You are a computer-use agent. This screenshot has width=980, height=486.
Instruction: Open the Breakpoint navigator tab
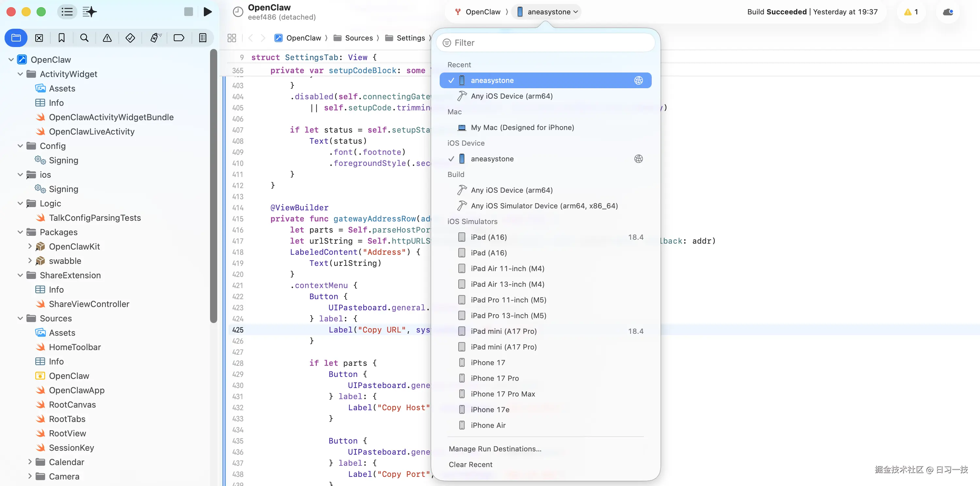coord(179,38)
